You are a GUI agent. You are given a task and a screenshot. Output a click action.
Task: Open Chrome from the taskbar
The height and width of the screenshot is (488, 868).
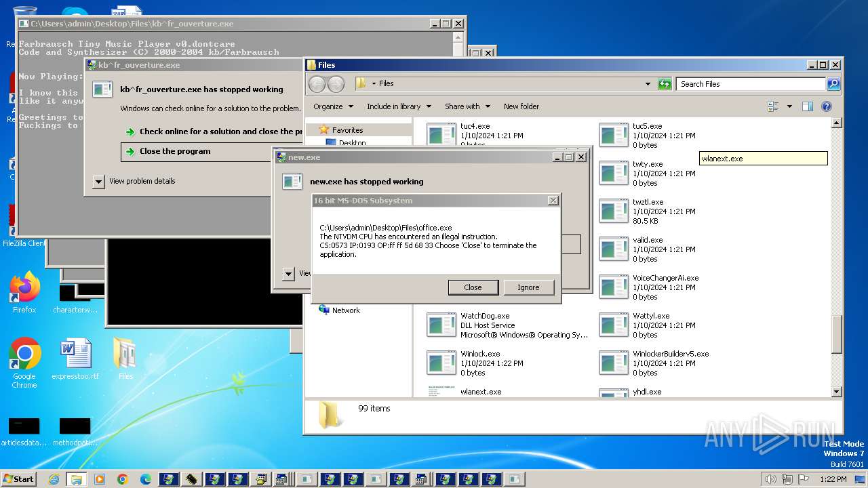point(122,479)
